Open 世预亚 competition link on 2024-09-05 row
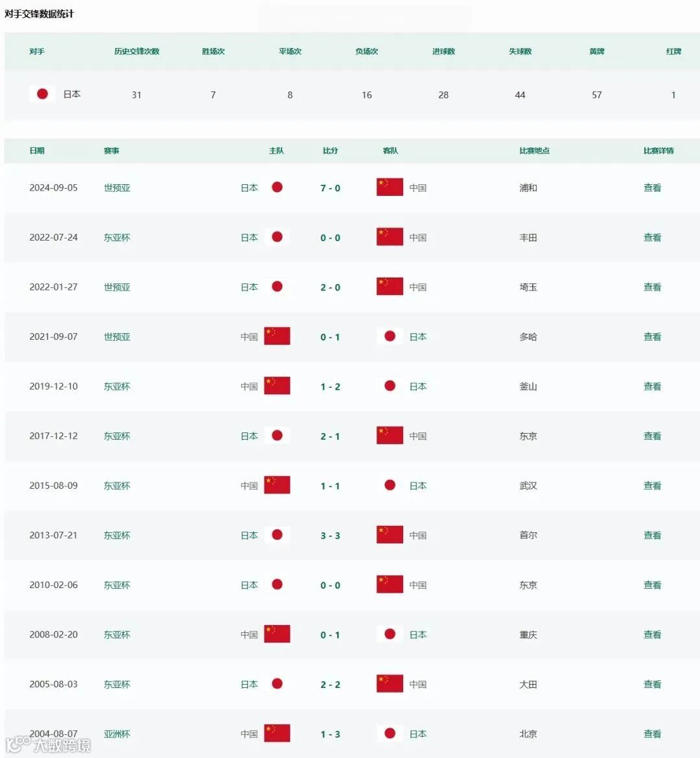The height and width of the screenshot is (758, 700). point(117,187)
